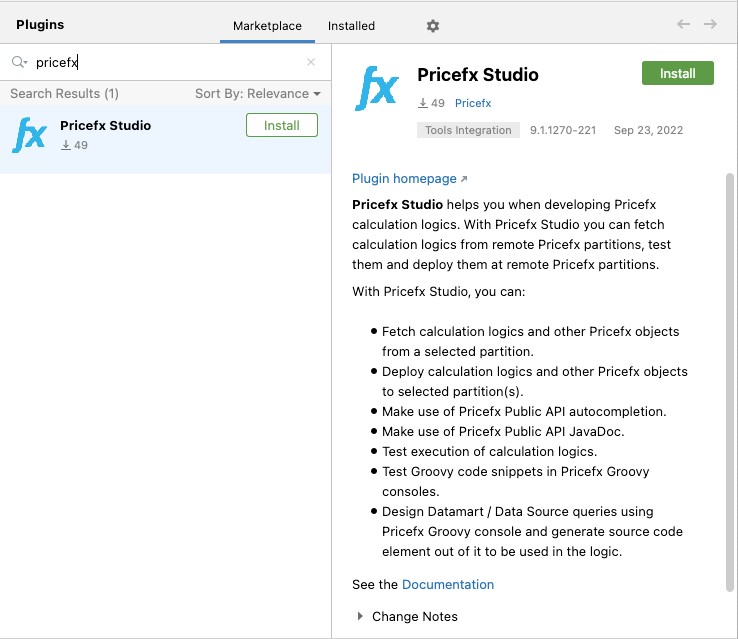Switch to the Installed tab
Image resolution: width=738 pixels, height=639 pixels.
351,26
